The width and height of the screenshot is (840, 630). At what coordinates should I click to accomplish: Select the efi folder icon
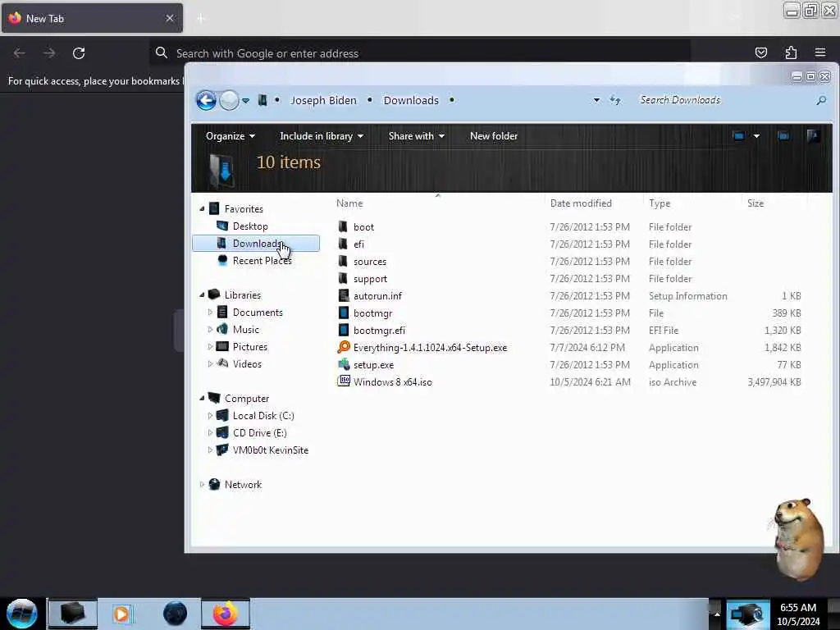click(343, 244)
